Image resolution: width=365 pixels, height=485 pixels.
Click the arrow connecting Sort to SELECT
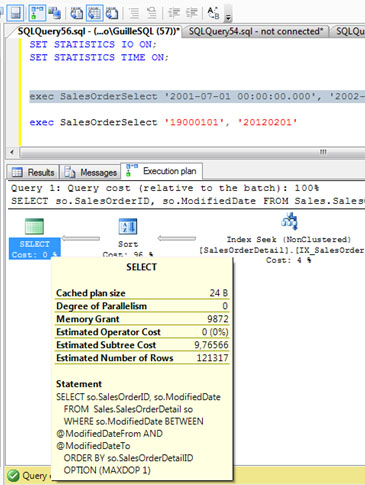[81, 238]
